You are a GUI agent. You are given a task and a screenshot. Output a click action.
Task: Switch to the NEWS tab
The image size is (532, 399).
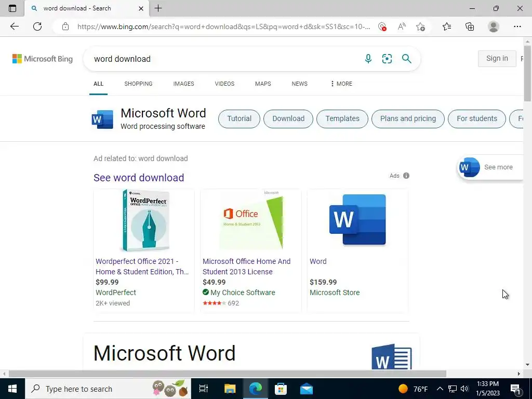pos(300,84)
